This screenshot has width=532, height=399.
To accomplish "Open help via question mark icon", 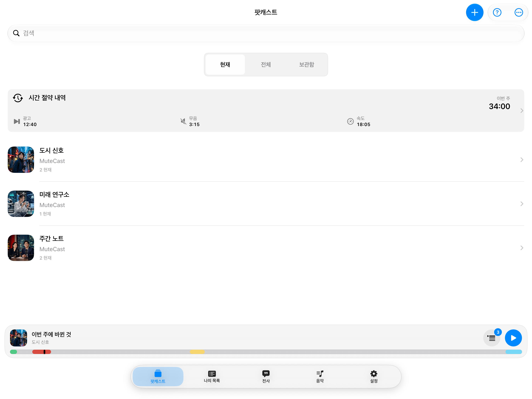I will (497, 12).
